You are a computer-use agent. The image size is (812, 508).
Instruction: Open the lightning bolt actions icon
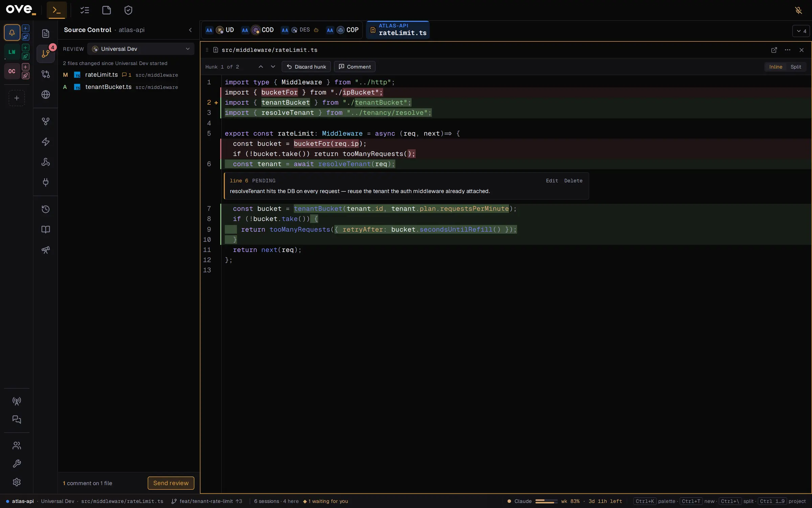coord(46,142)
